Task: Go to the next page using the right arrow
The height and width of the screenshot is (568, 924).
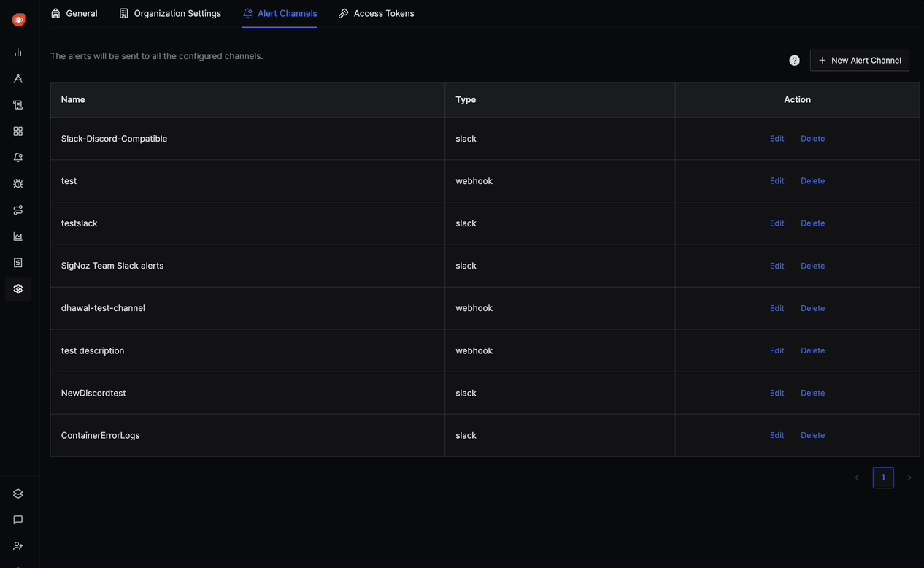Action: 909,477
